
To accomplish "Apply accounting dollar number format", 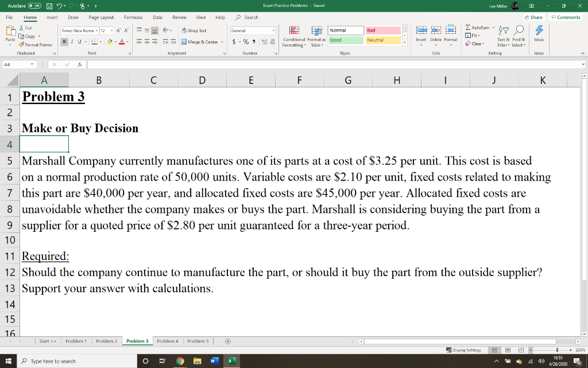I will point(234,41).
